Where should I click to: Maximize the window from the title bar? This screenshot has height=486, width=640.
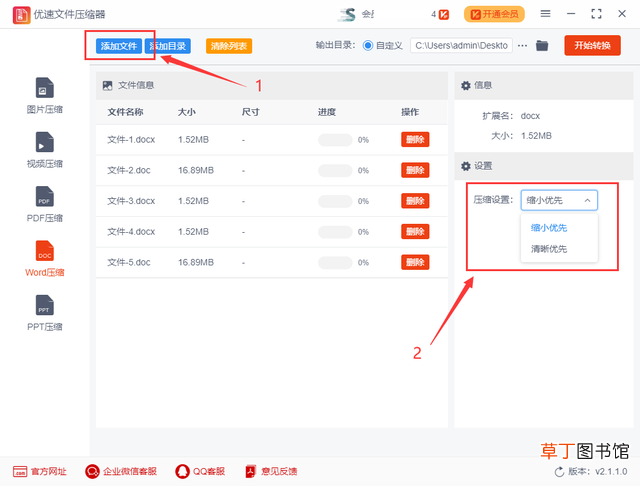coord(596,14)
